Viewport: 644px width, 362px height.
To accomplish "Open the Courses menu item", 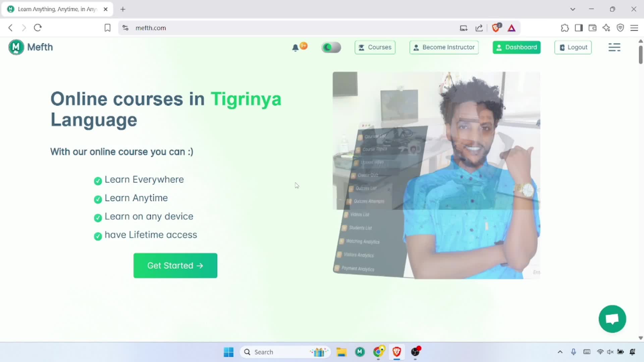I will tap(375, 47).
